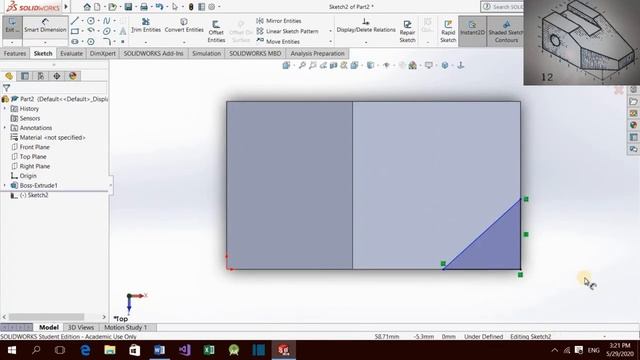Click Convert Entities tool
Image resolution: width=640 pixels, height=360 pixels.
point(184,25)
